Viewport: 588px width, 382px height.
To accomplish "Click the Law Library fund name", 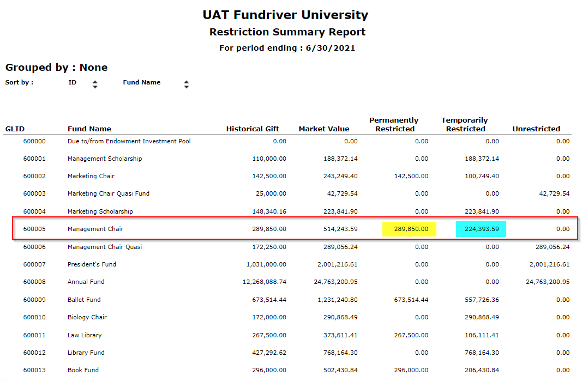I will click(85, 335).
